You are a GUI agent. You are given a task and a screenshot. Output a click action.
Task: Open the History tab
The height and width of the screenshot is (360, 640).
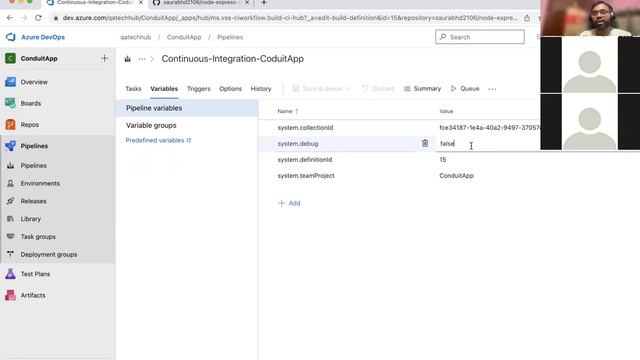pos(261,89)
